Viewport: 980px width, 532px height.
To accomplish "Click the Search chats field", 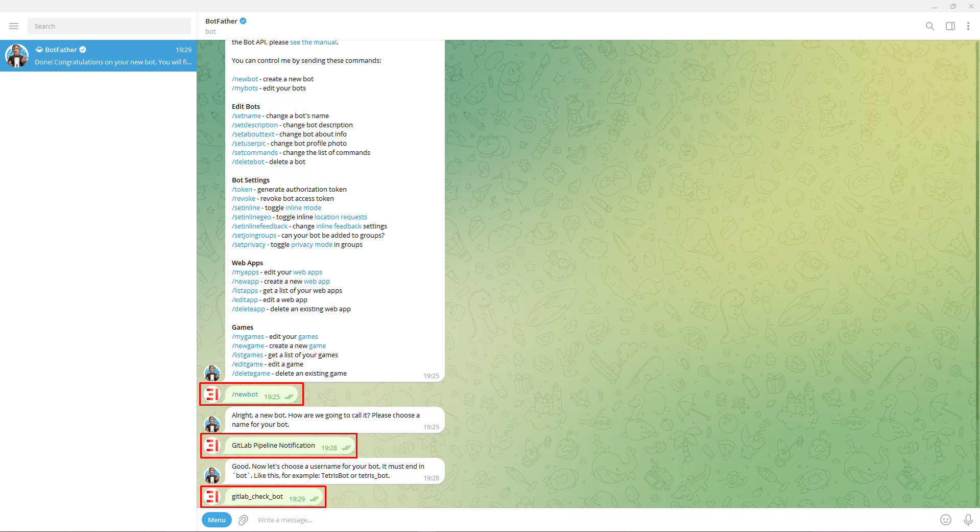I will (x=109, y=26).
